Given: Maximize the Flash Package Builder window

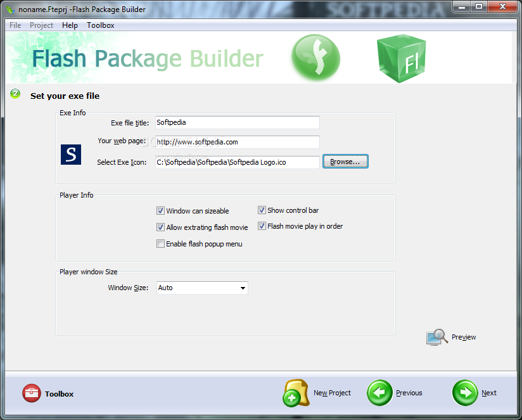Looking at the screenshot, I should tap(479, 7).
